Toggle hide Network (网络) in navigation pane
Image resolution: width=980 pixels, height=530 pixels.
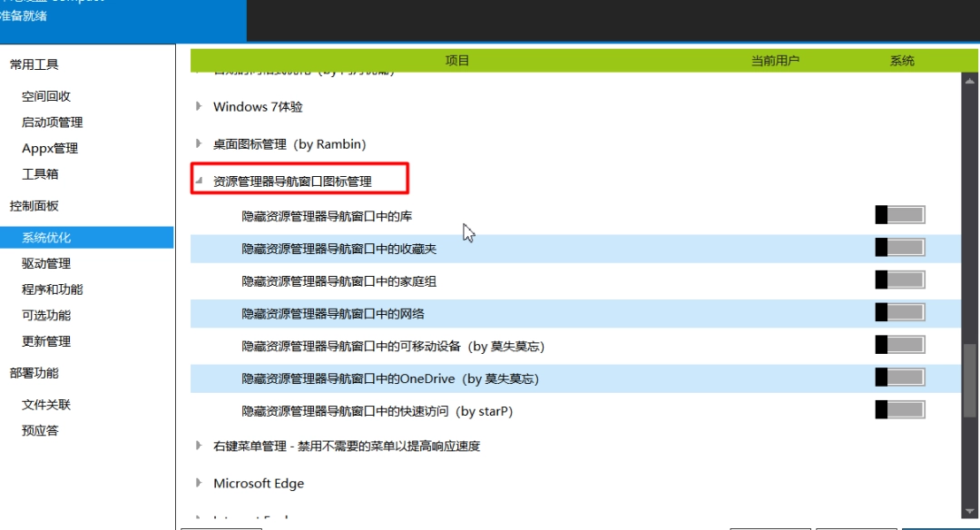coord(900,312)
